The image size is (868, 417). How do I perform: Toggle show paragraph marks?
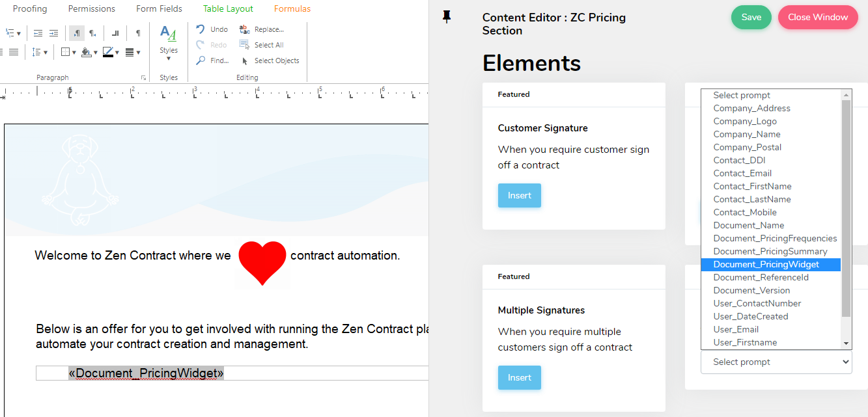[x=138, y=33]
